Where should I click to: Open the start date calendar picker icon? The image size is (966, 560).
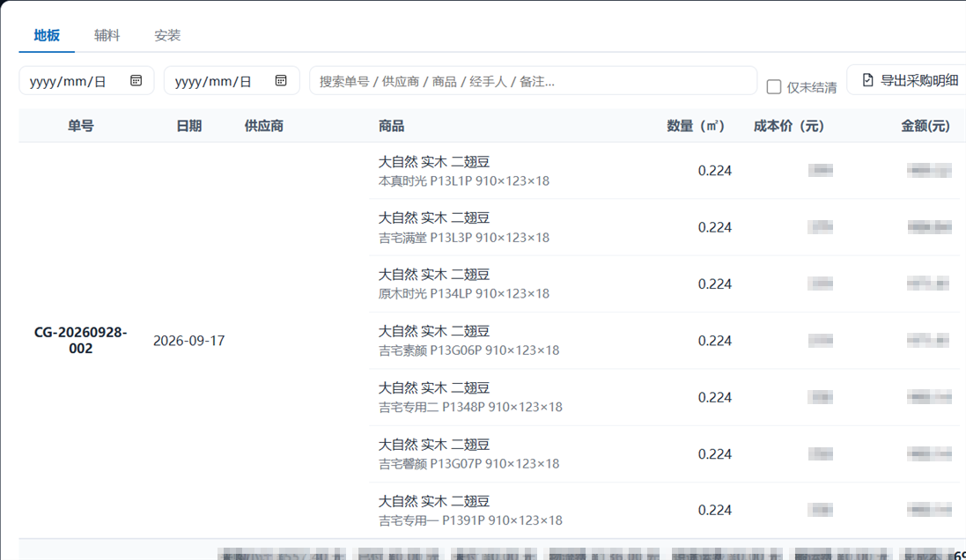136,81
